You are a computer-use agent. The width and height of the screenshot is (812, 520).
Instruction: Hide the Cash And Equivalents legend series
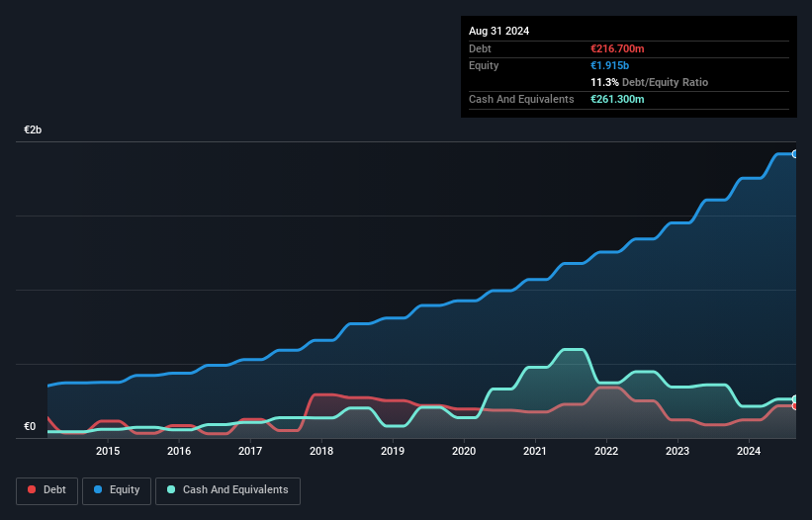coord(227,490)
